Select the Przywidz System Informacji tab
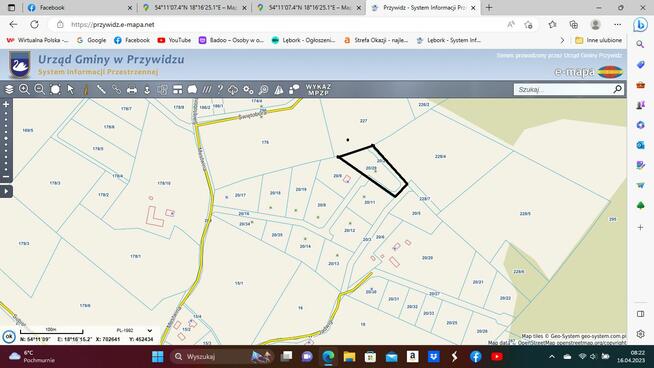This screenshot has height=368, width=654. 422,8
